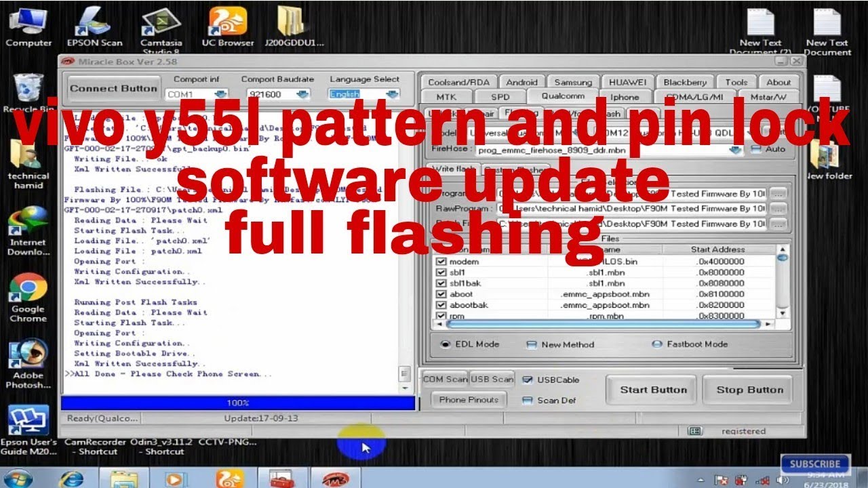Switch to the Coolsand/RDA tab

[459, 82]
